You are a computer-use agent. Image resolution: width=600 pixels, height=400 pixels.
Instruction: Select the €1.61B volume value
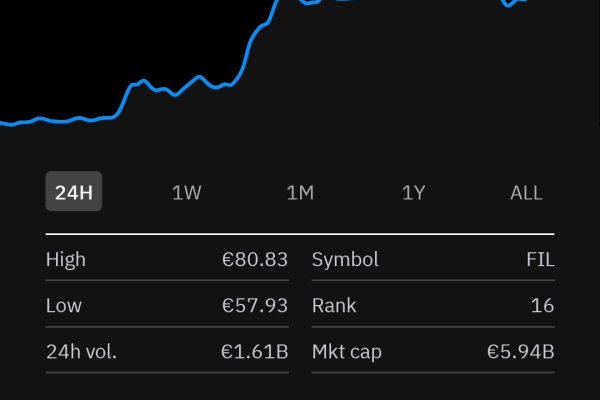pyautogui.click(x=255, y=352)
